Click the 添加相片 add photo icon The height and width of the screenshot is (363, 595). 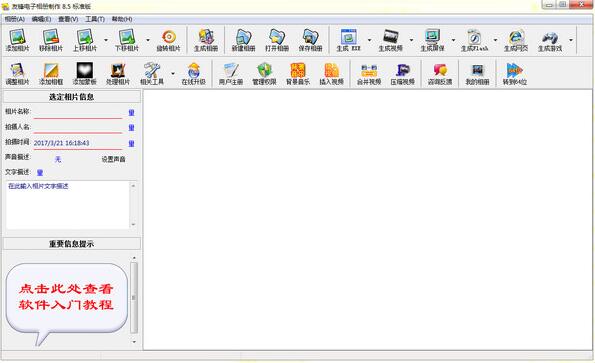[x=17, y=37]
